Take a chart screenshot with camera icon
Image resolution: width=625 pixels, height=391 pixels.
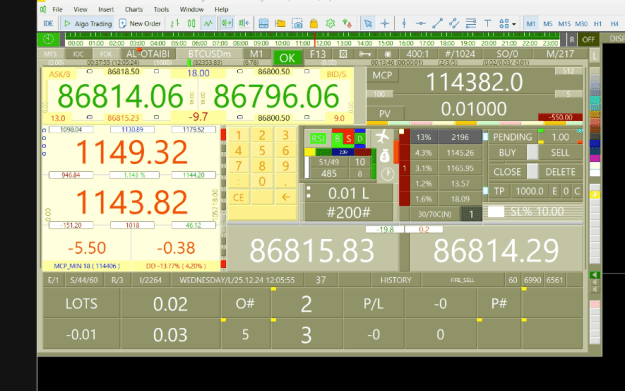point(297,24)
